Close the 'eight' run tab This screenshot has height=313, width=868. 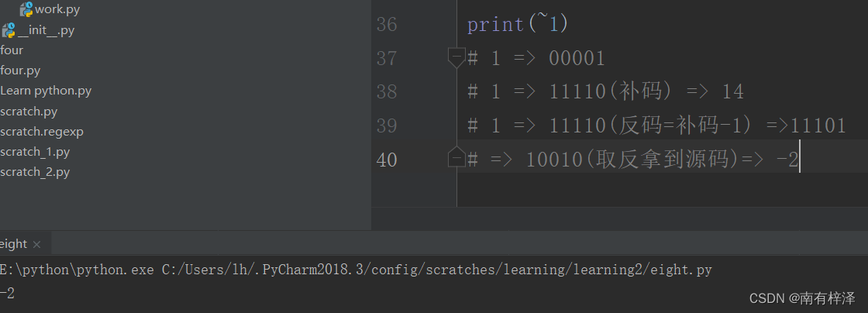[x=36, y=244]
